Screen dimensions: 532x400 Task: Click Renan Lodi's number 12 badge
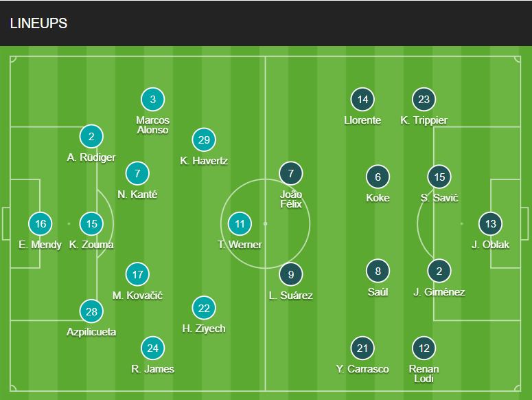pyautogui.click(x=424, y=348)
